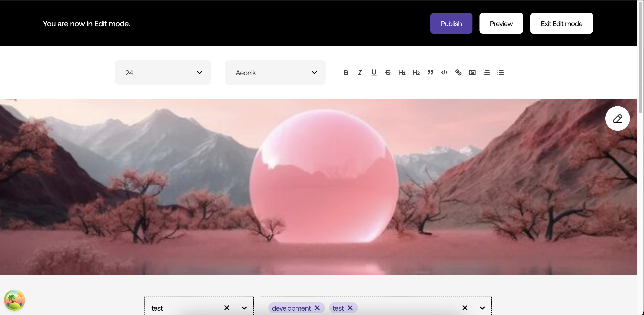Insert an image

(472, 72)
